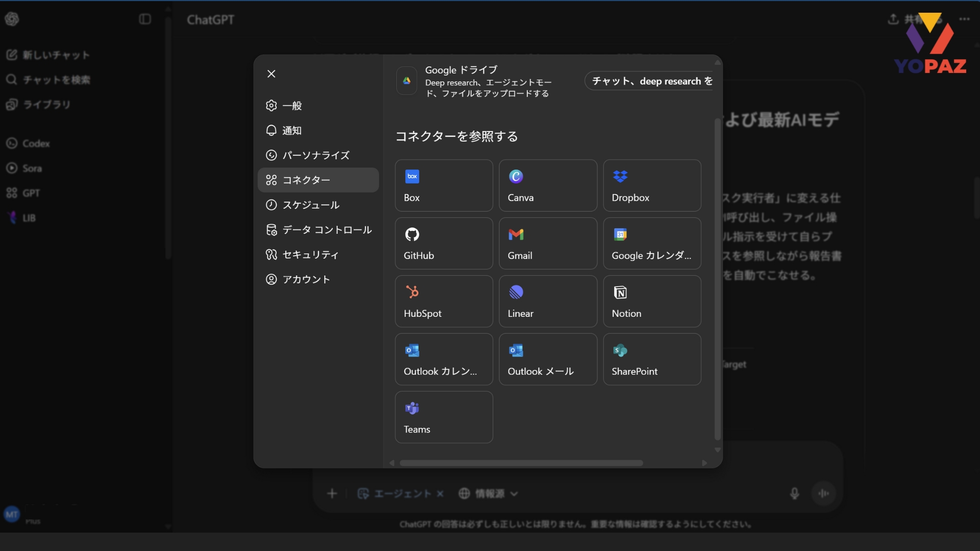Toggle the sidebar collapse icon
Image resolution: width=980 pixels, height=551 pixels.
point(145,19)
